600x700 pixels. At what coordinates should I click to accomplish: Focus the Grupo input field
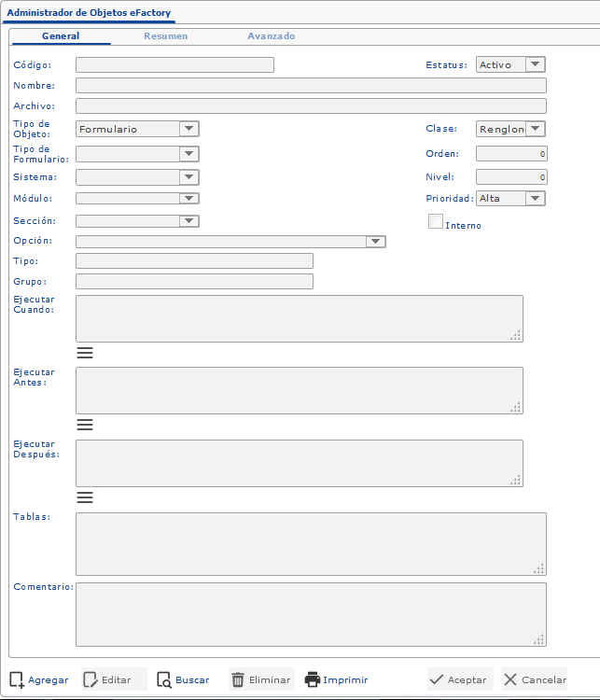click(195, 281)
